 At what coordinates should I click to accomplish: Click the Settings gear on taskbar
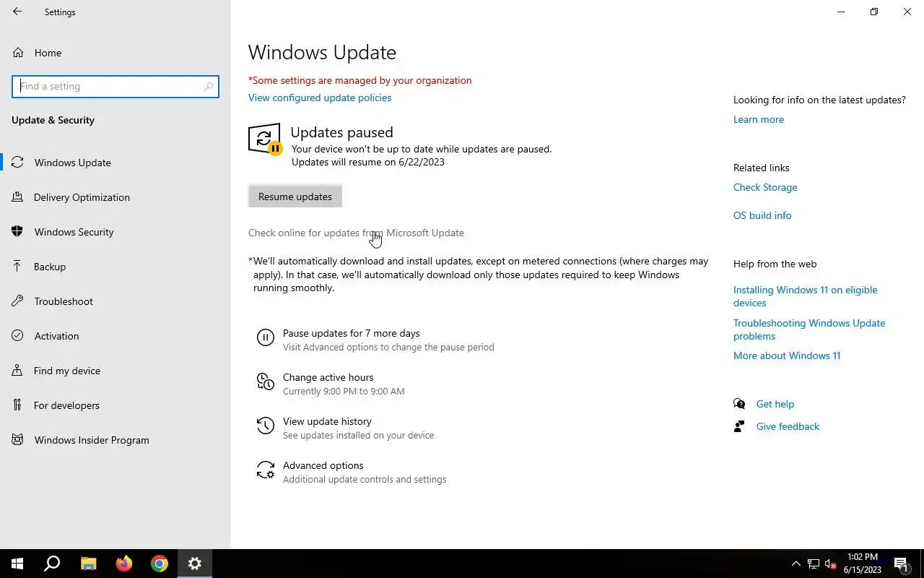195,564
